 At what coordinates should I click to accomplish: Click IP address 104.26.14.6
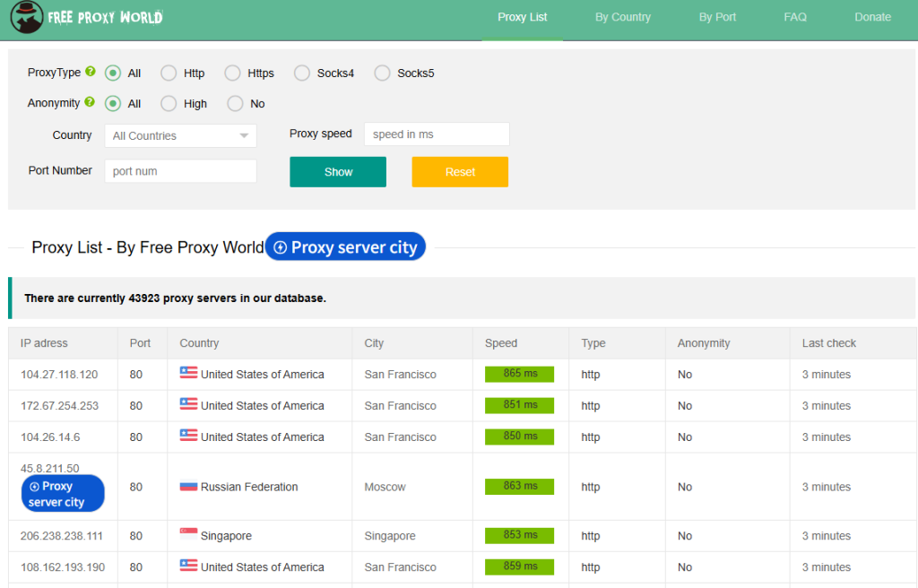(50, 437)
